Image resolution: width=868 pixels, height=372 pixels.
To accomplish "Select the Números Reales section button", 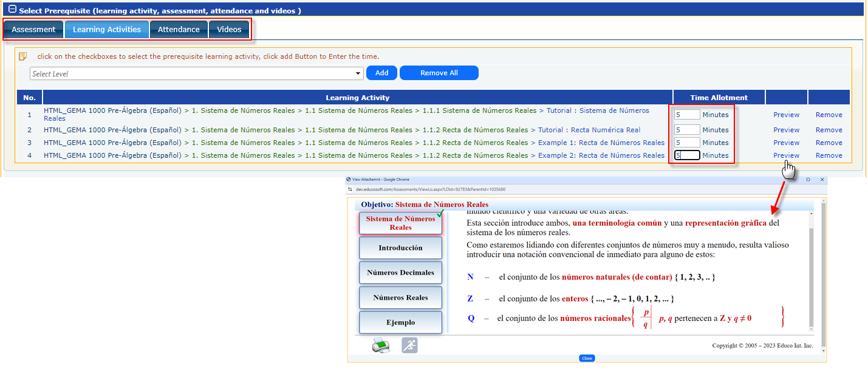I will pos(400,297).
